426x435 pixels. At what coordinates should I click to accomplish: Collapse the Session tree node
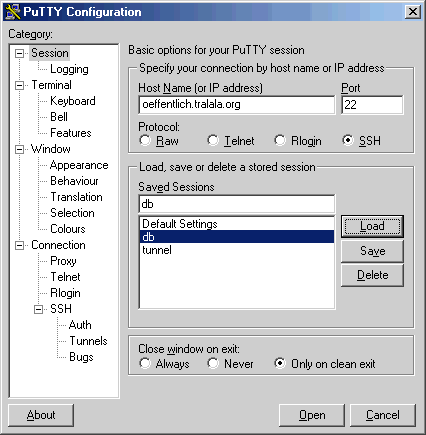pyautogui.click(x=20, y=53)
